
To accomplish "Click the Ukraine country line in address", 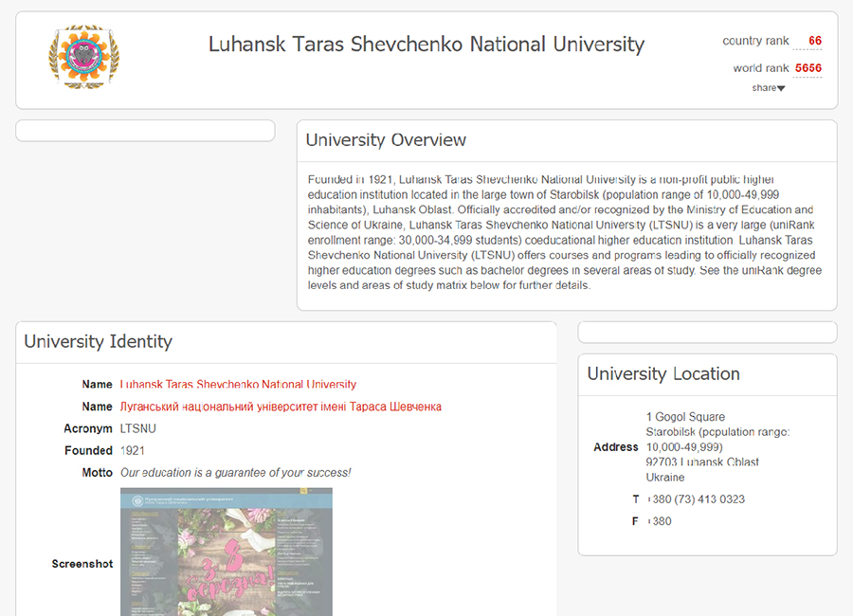I will pyautogui.click(x=664, y=478).
